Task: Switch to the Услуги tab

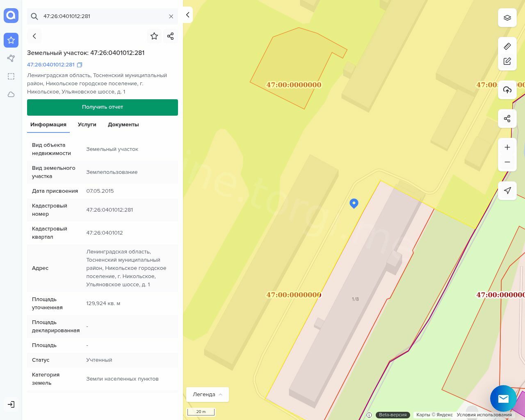Action: (87, 125)
